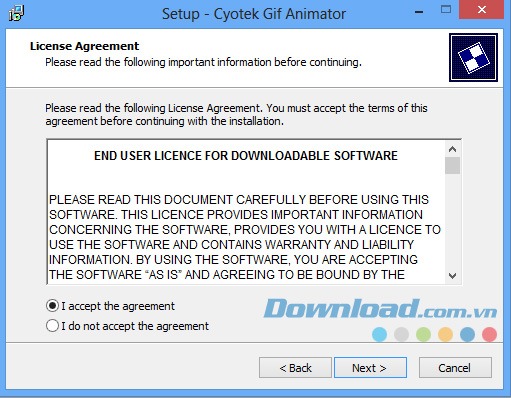Click the setup installer icon in title bar

tap(16, 13)
